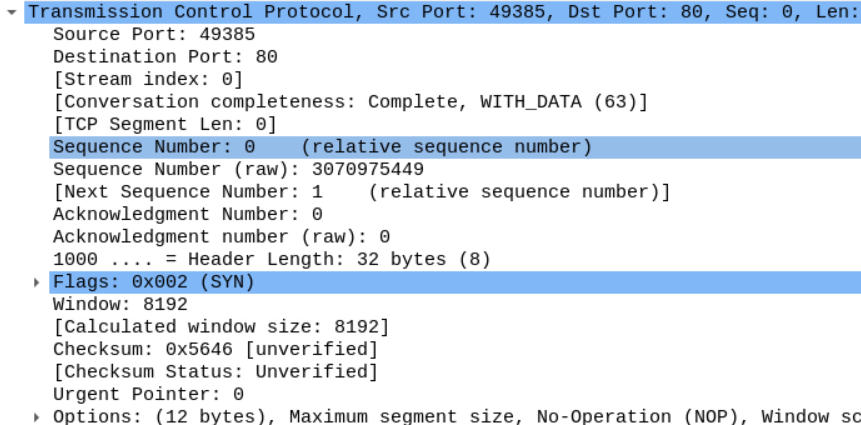
Task: Select the Conversation completeness row
Action: [x=350, y=102]
